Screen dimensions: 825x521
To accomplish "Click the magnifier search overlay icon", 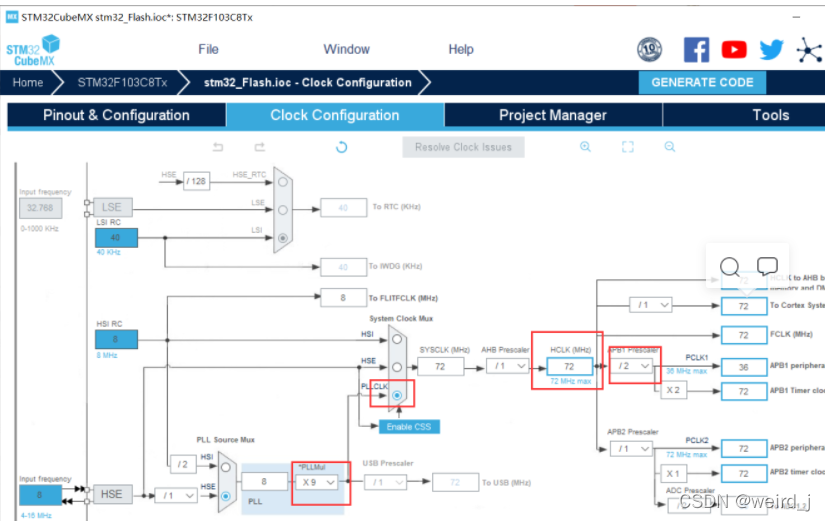I will tap(730, 267).
